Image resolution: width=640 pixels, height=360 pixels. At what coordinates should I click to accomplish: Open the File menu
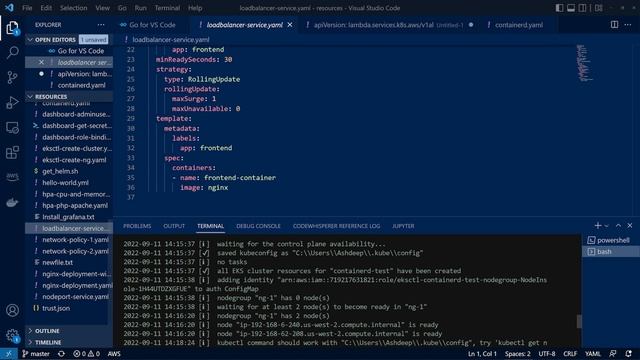click(x=27, y=8)
